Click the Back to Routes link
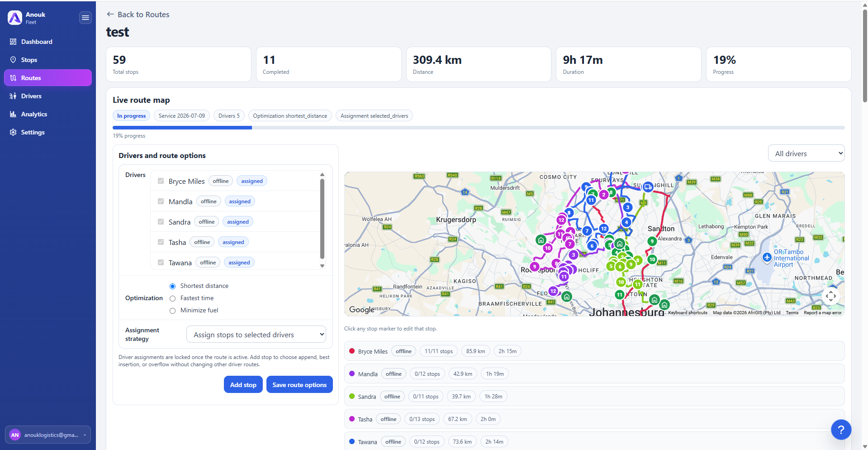Image resolution: width=868 pixels, height=450 pixels. 138,14
